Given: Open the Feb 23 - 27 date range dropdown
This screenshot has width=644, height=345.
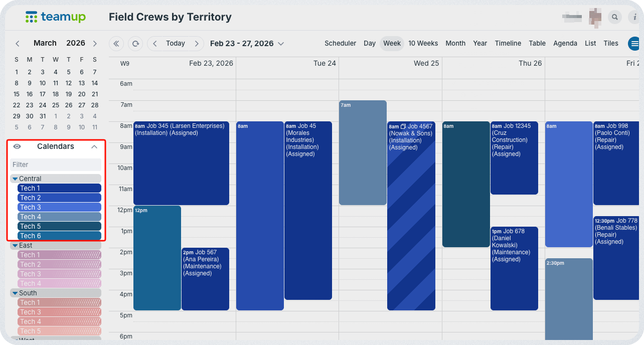Looking at the screenshot, I should click(247, 44).
